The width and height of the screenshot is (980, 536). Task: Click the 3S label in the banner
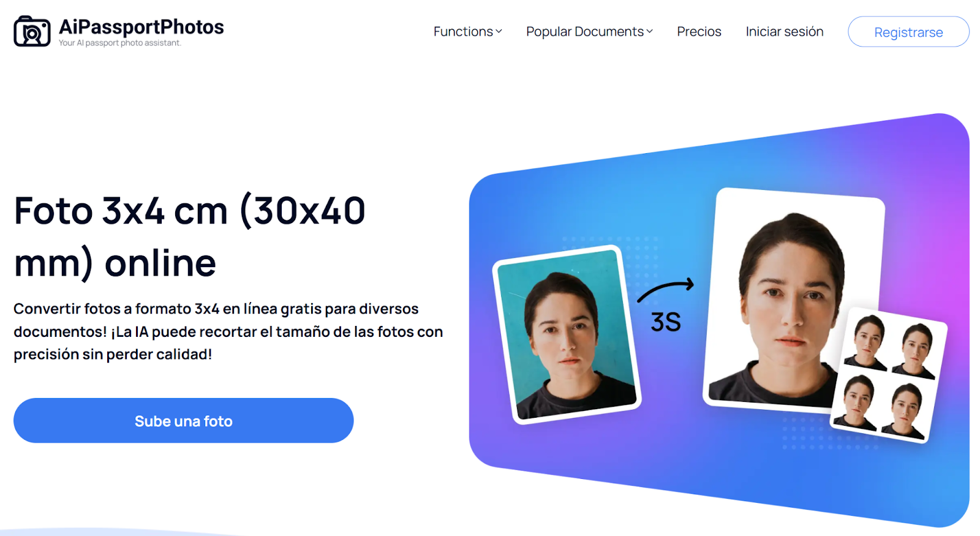click(x=666, y=322)
